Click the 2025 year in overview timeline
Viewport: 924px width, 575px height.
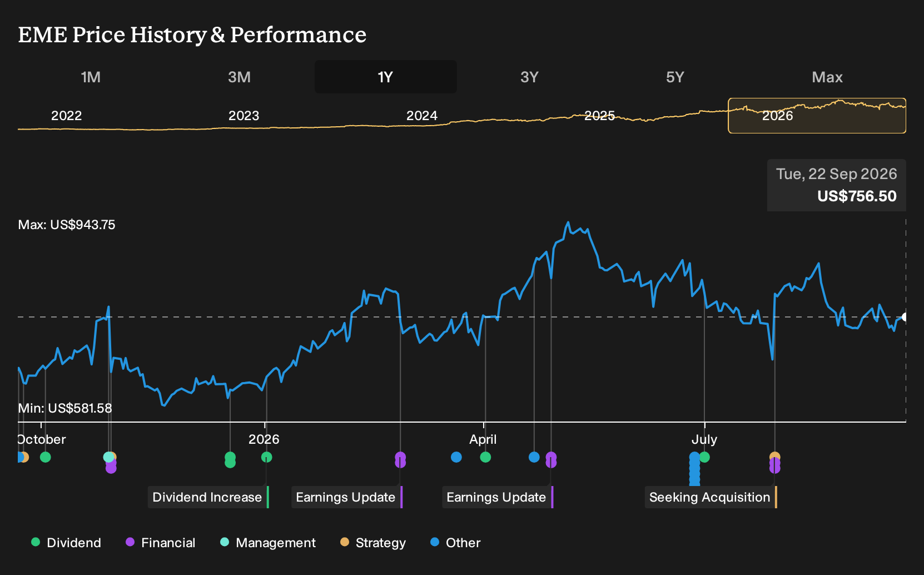(600, 116)
